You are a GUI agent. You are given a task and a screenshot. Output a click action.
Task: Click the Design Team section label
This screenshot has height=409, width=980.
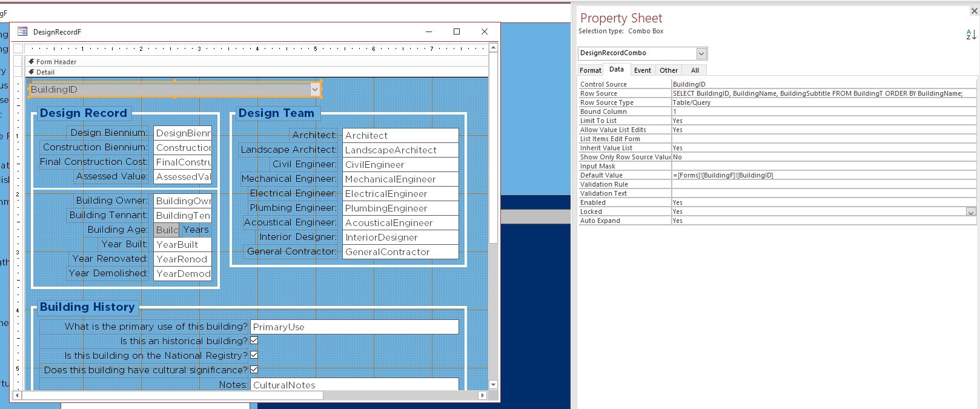(276, 113)
